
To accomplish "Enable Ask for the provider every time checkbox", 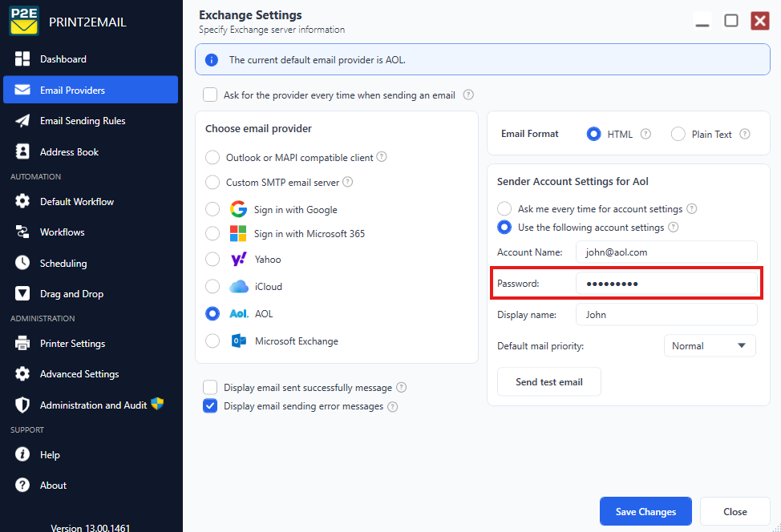I will (x=210, y=95).
